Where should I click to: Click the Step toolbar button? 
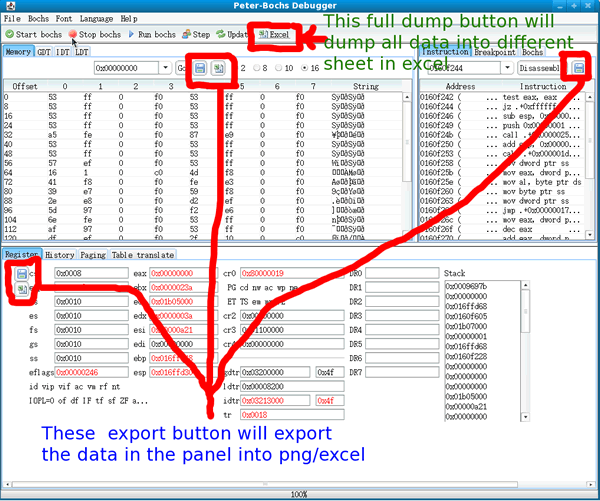(x=195, y=34)
